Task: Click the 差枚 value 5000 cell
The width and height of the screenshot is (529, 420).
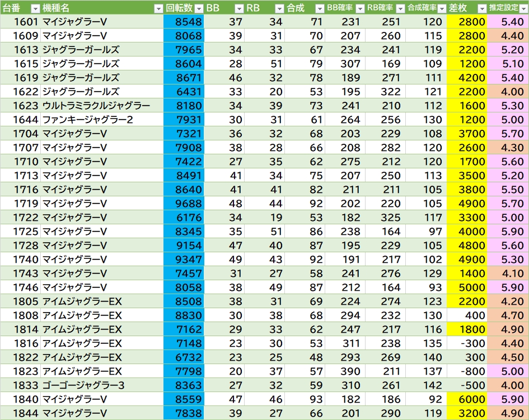Action: 467,287
